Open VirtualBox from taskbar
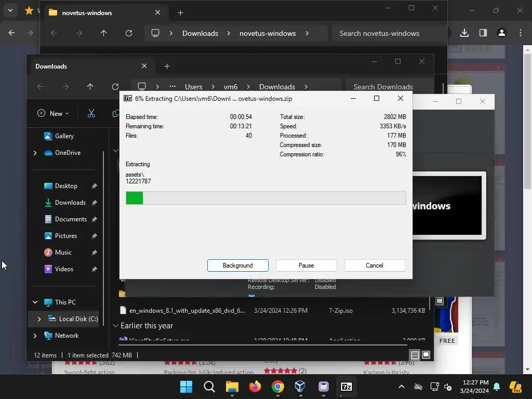The width and height of the screenshot is (532, 399). [x=300, y=387]
